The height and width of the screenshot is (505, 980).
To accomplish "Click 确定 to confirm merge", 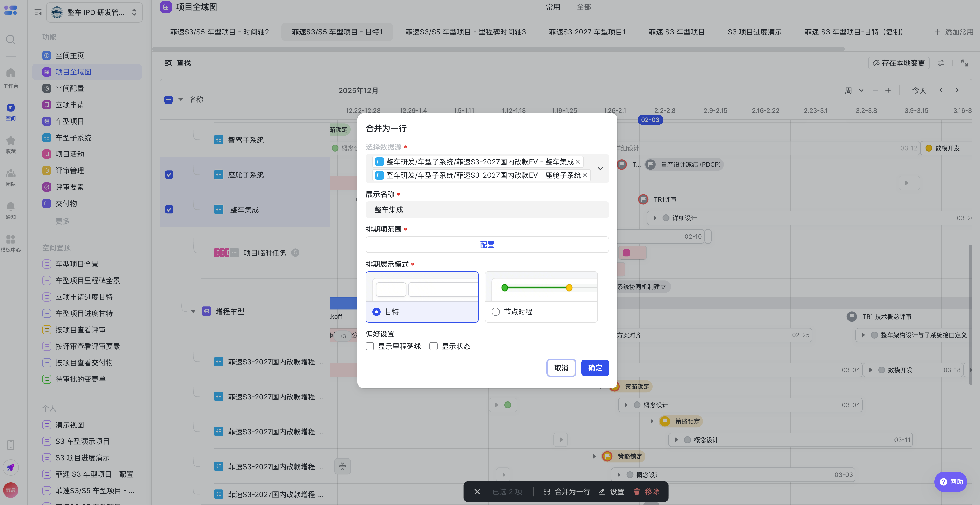I will (x=595, y=368).
